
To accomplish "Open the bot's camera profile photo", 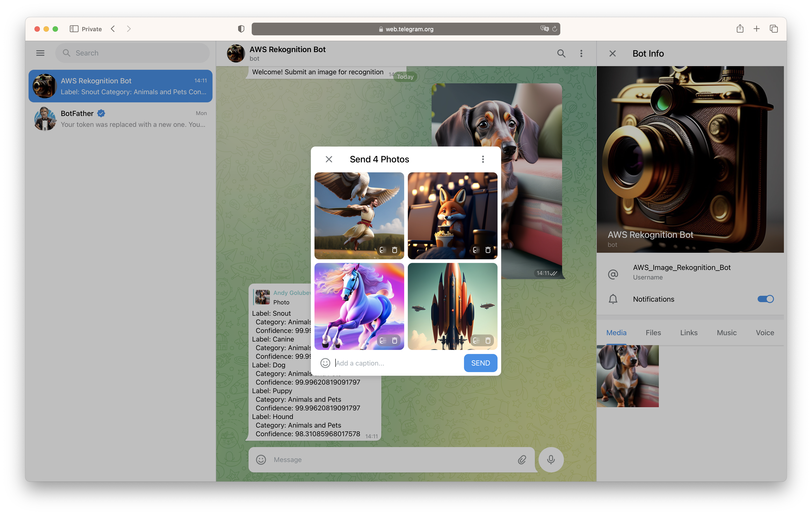I will coord(690,159).
